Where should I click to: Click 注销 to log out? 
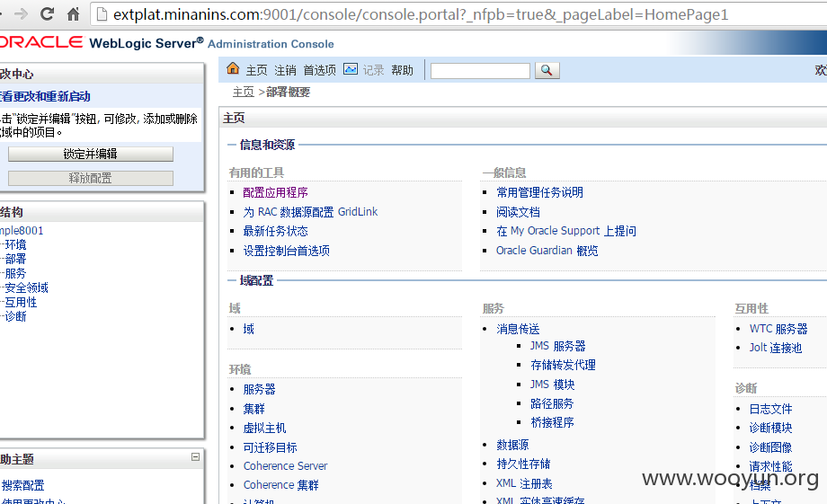pyautogui.click(x=285, y=70)
